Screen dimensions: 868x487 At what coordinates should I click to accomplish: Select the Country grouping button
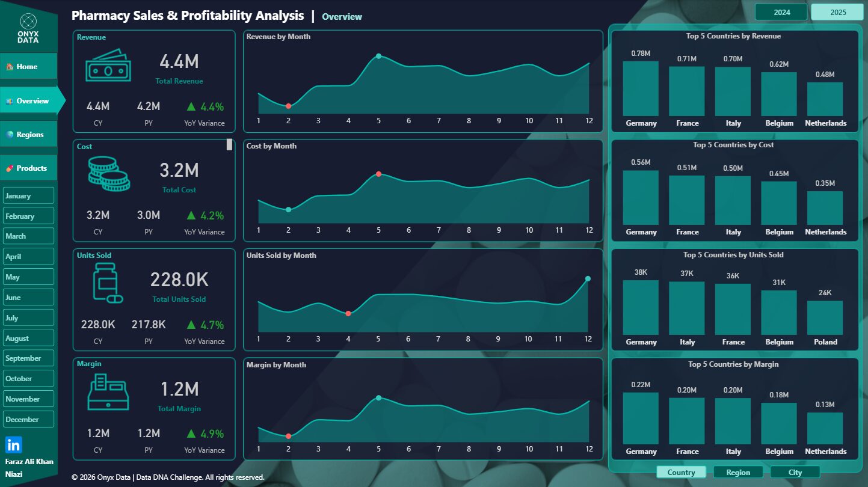[681, 473]
